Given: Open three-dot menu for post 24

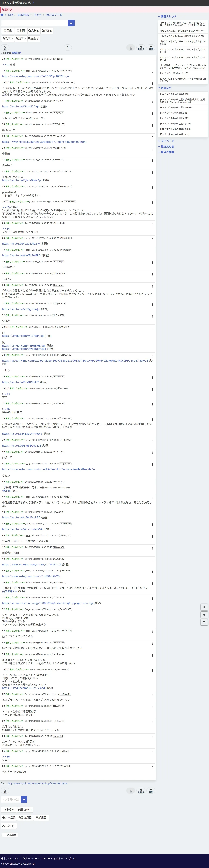Looking at the screenshot, I should (152, 203).
